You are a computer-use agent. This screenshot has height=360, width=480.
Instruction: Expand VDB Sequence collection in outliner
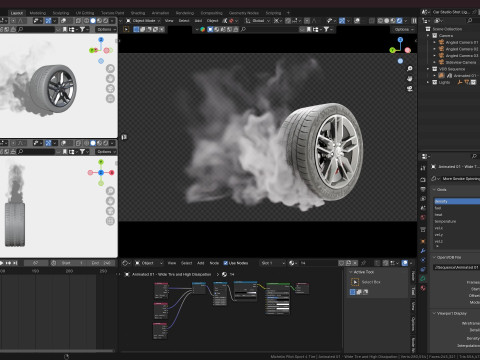[428, 69]
